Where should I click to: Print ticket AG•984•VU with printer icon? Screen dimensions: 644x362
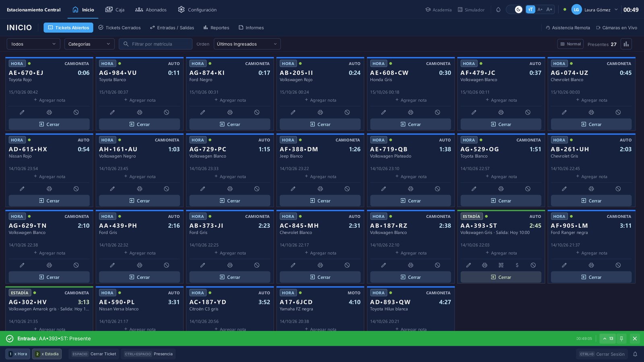point(139,112)
